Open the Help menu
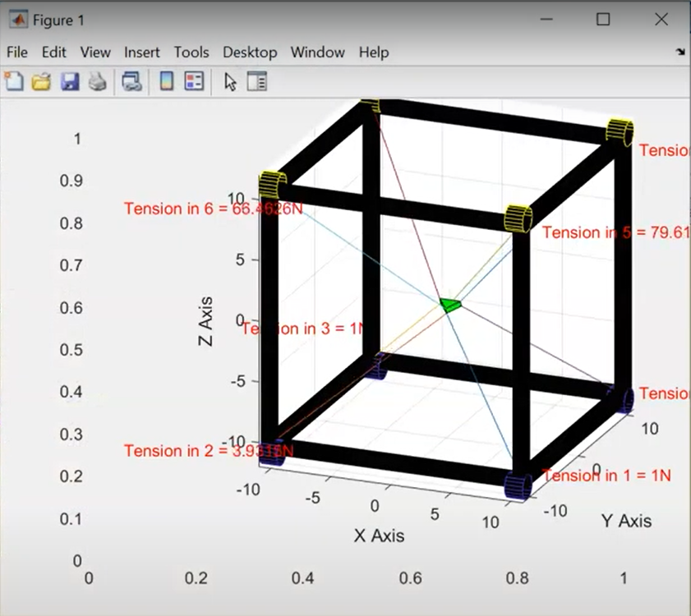 374,53
